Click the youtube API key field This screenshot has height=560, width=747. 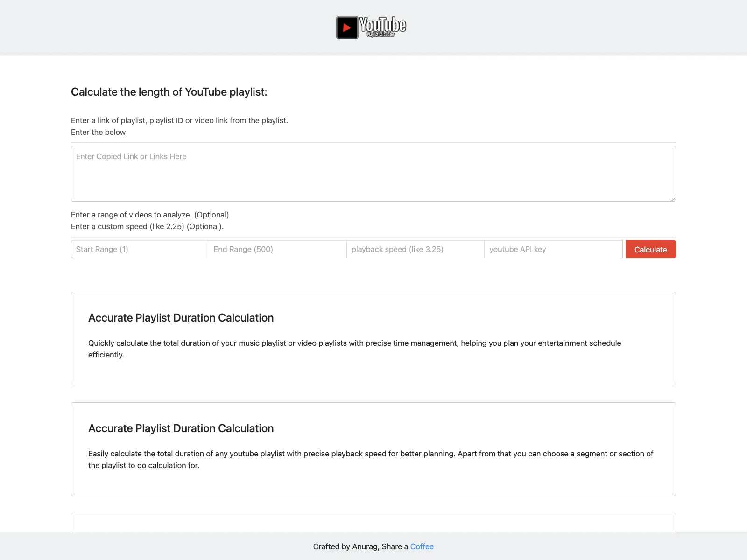click(x=554, y=249)
